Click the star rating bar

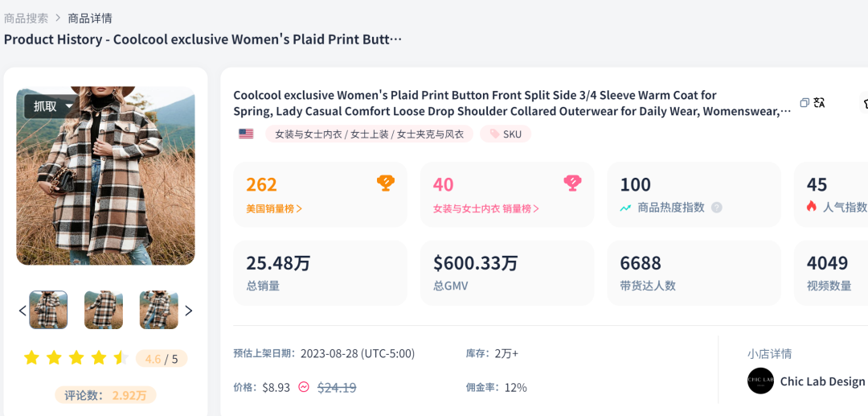pos(76,358)
